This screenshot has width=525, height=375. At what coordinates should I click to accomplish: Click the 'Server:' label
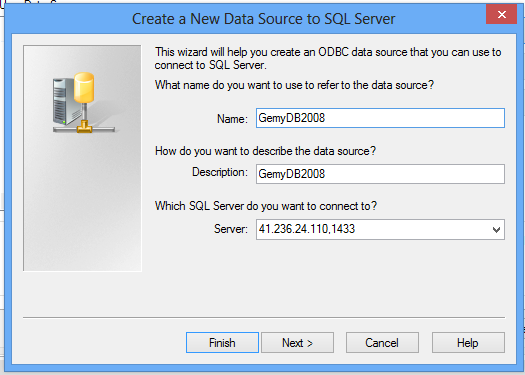pyautogui.click(x=231, y=229)
